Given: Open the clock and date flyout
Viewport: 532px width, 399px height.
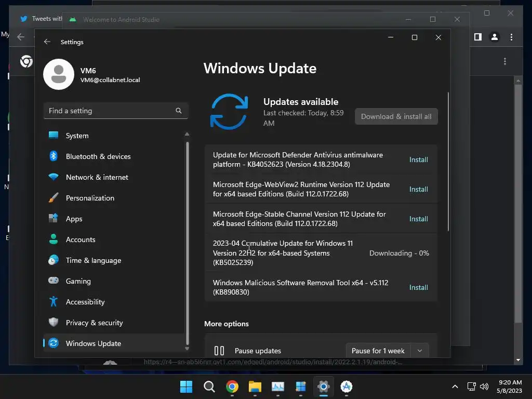Looking at the screenshot, I should point(509,387).
